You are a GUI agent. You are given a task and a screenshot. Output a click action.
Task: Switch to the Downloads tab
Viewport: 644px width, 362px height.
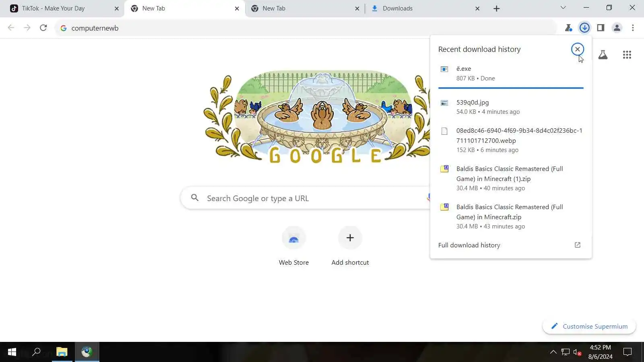(425, 8)
